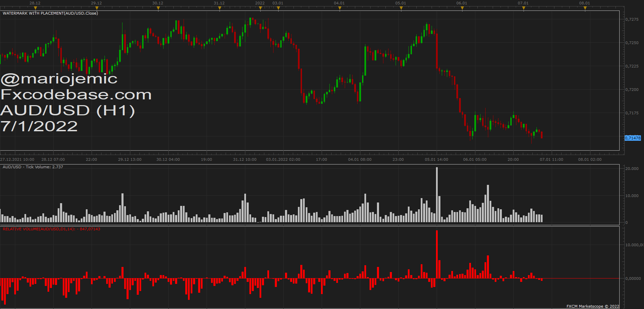Screen dimensions: 644x309
Task: Click the 0,7275 price axis value
Action: [x=632, y=19]
